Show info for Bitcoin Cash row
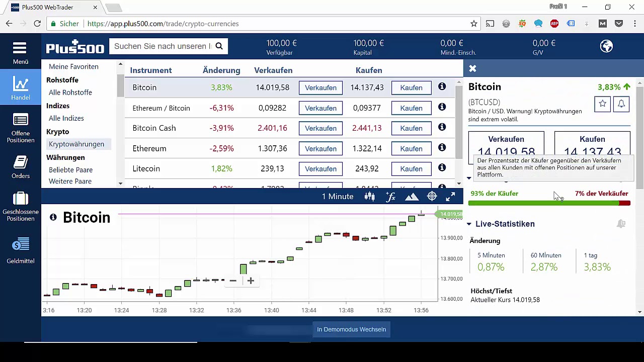 442,127
